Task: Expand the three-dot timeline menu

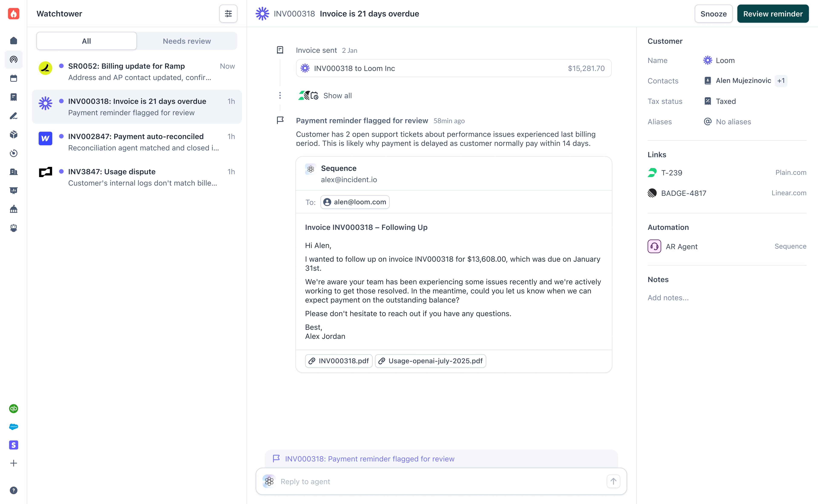Action: (x=280, y=96)
